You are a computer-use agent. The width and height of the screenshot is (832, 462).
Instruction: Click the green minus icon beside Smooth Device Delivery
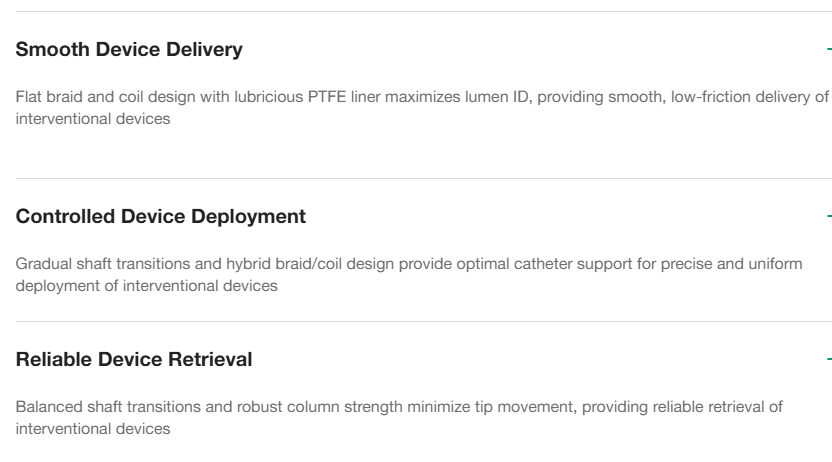click(x=829, y=49)
